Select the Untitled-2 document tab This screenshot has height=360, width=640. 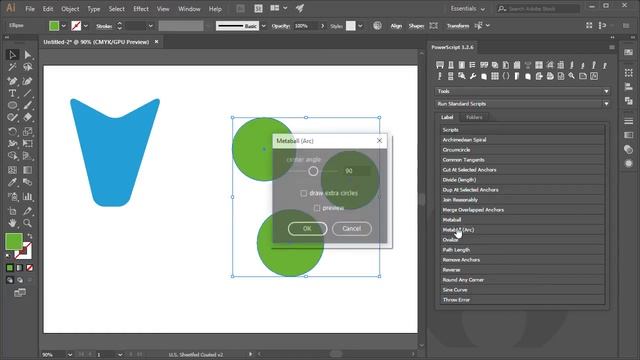[x=96, y=42]
